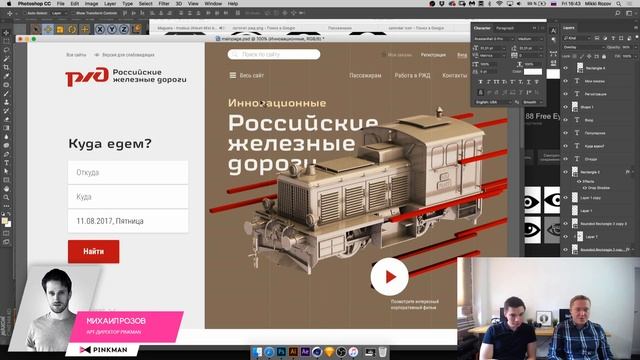Click the Y axis button
640x360 pixels.
[111, 29]
